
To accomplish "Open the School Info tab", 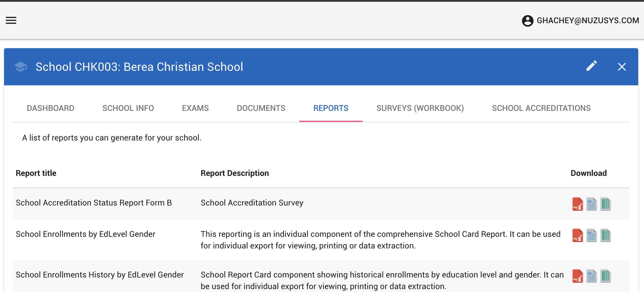I will [128, 108].
